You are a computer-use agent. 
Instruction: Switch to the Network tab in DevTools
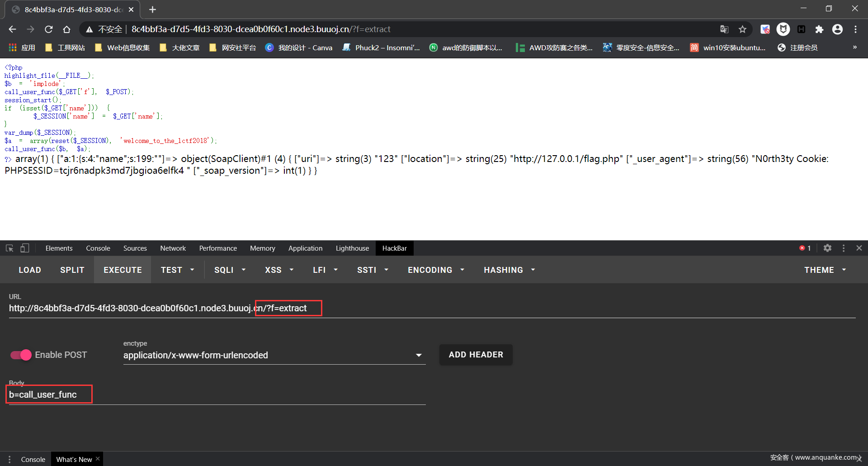point(173,248)
